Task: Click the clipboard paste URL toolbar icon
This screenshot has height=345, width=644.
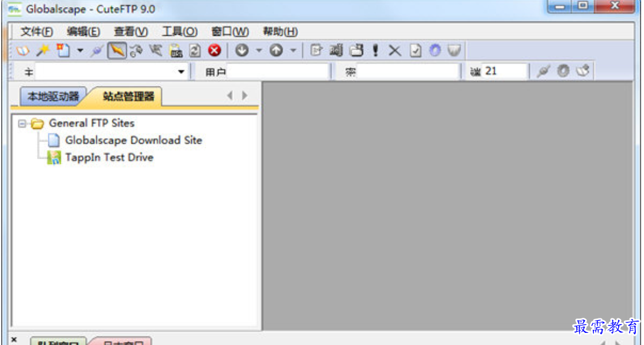Action: click(176, 51)
